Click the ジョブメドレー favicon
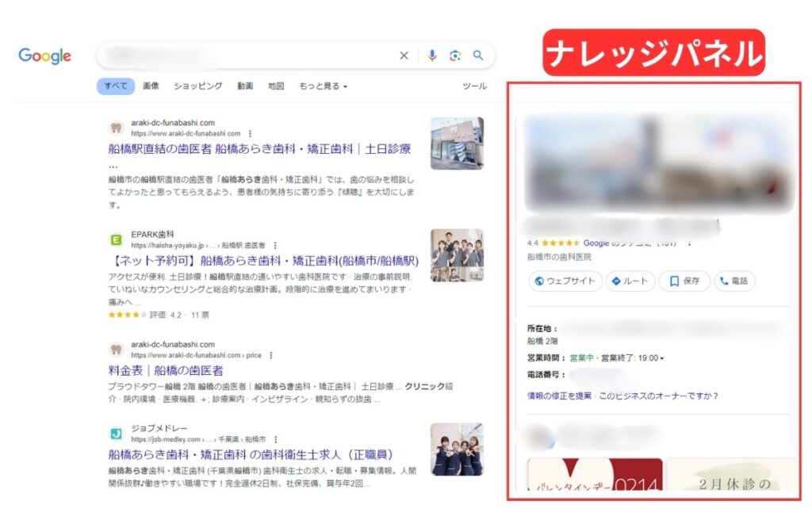The height and width of the screenshot is (528, 812). [117, 432]
